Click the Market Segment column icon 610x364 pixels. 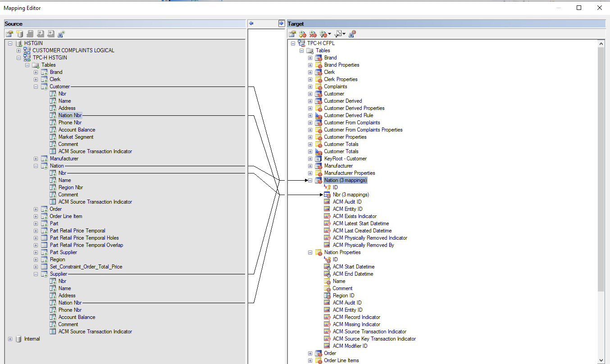coord(53,137)
